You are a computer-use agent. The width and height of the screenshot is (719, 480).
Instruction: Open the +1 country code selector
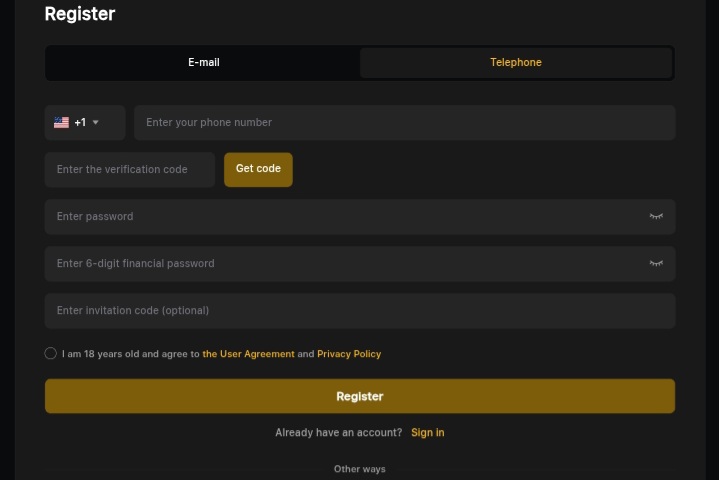[x=81, y=122]
